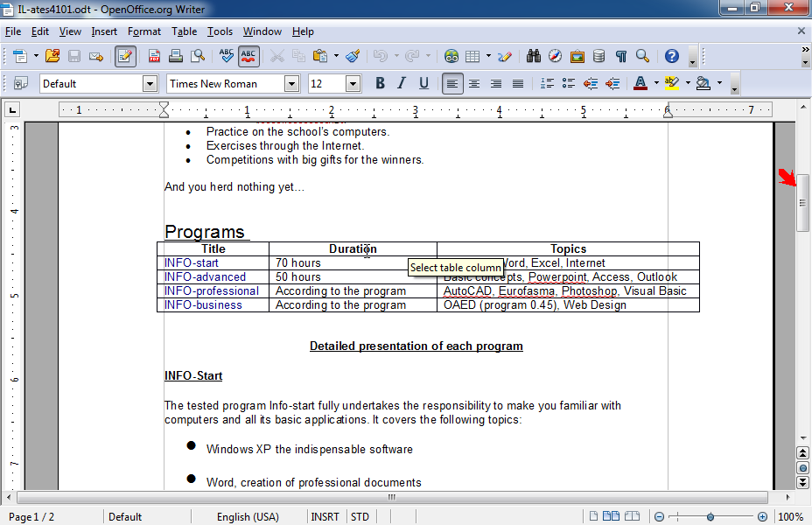Toggle AutoSpellcheck icon
The height and width of the screenshot is (525, 812).
[x=248, y=56]
